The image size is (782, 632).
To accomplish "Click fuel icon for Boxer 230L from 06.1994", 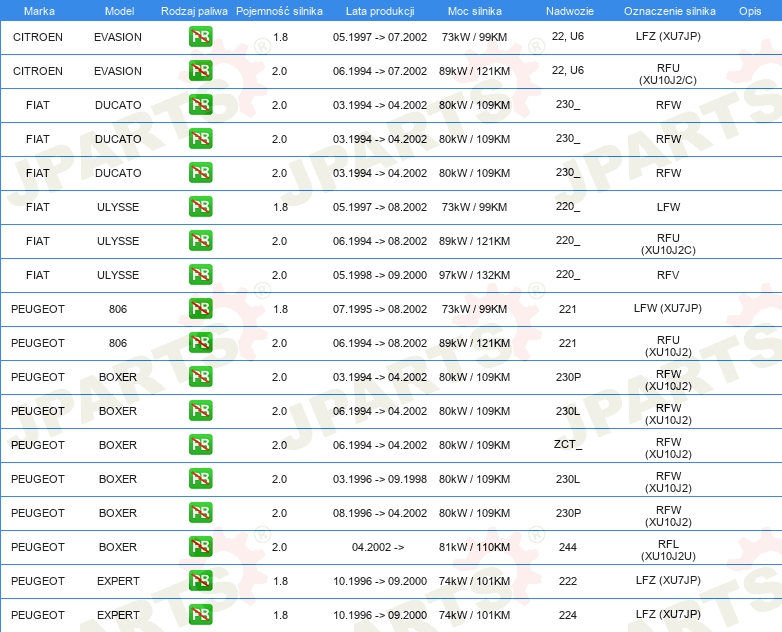I will (200, 411).
